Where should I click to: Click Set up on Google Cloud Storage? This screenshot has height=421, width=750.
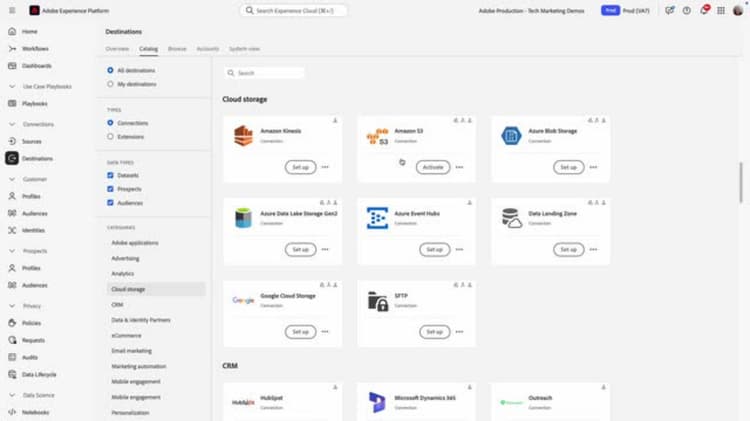pos(300,332)
